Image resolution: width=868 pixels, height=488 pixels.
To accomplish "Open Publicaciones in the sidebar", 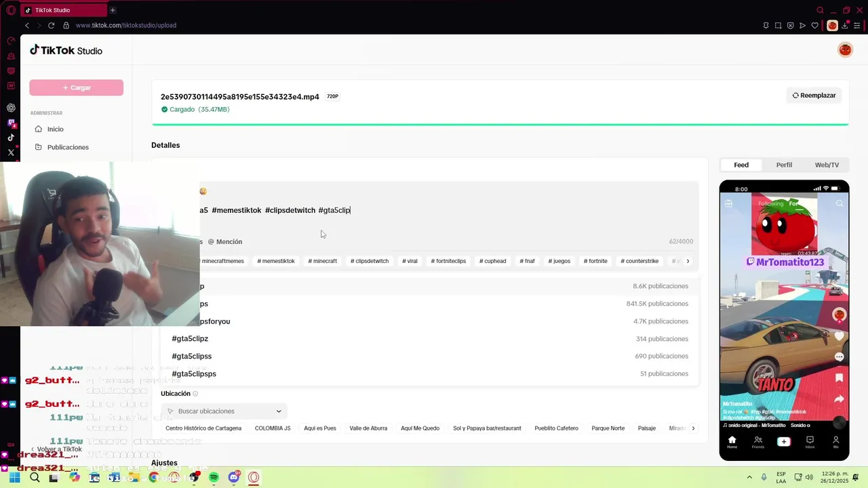I will (68, 147).
